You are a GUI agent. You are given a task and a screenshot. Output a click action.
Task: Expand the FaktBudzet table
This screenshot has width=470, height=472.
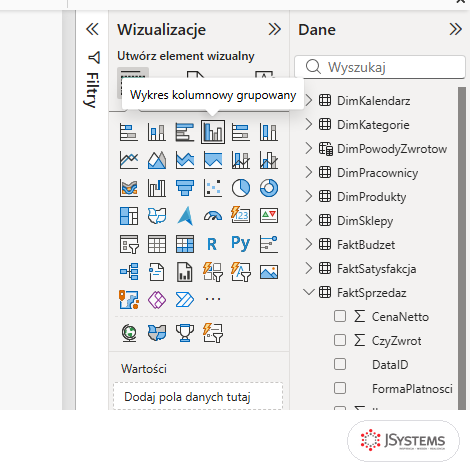309,244
